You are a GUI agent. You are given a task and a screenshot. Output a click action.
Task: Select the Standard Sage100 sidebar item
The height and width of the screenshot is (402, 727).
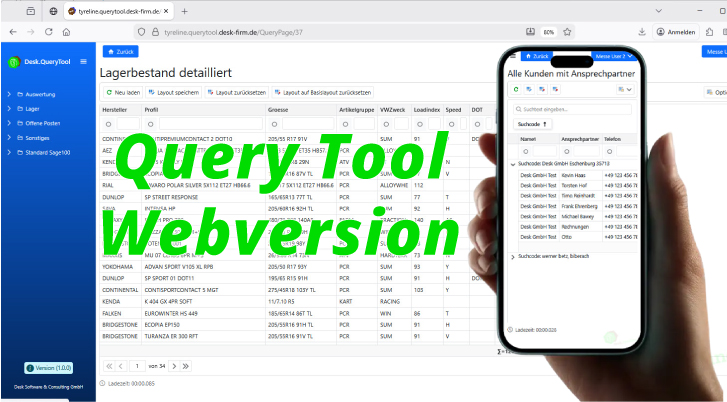(48, 153)
